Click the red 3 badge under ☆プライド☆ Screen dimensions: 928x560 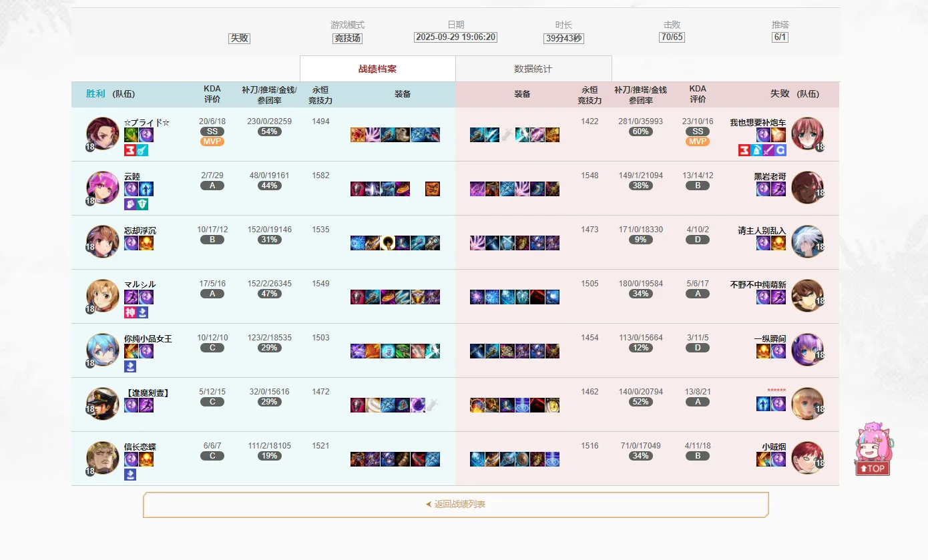pyautogui.click(x=131, y=150)
